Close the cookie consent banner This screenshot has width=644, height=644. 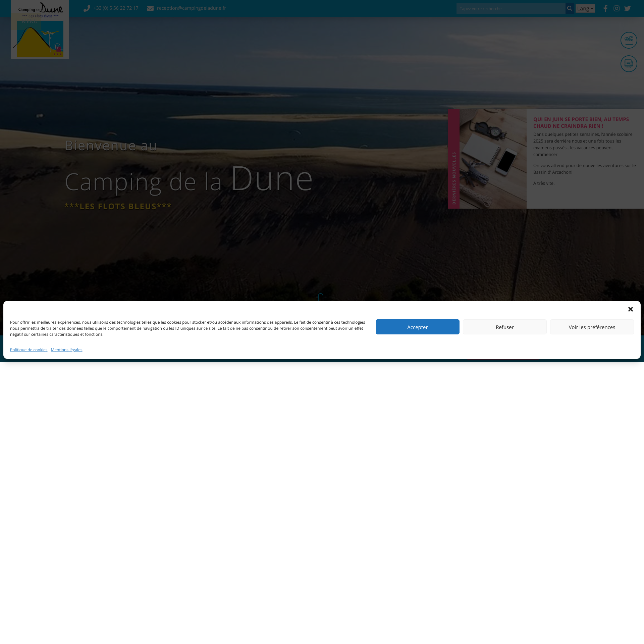pyautogui.click(x=631, y=309)
